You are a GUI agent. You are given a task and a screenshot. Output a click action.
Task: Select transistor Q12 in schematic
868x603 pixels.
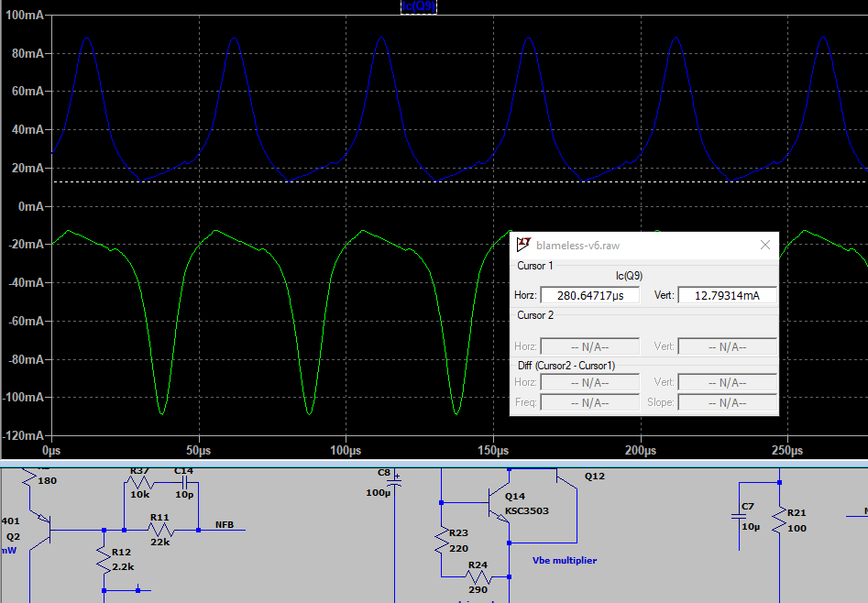[567, 479]
